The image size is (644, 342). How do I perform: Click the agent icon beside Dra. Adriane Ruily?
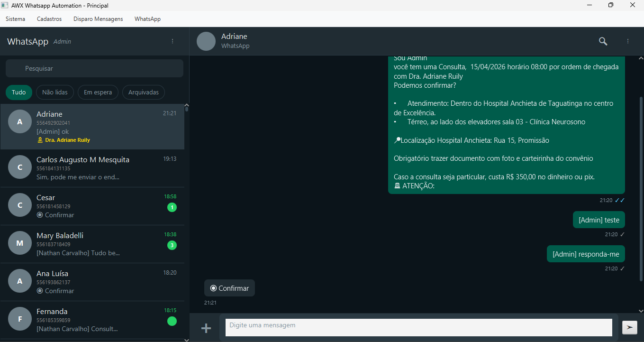tap(39, 140)
